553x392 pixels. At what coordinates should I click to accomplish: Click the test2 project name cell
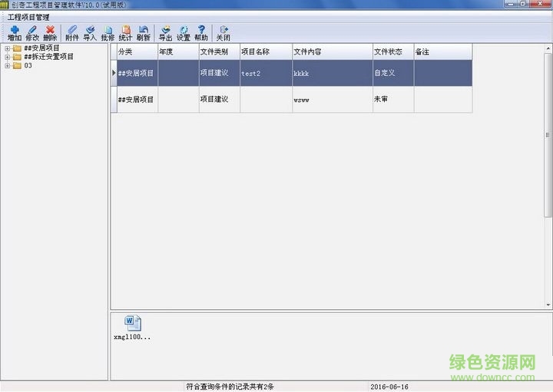(267, 73)
